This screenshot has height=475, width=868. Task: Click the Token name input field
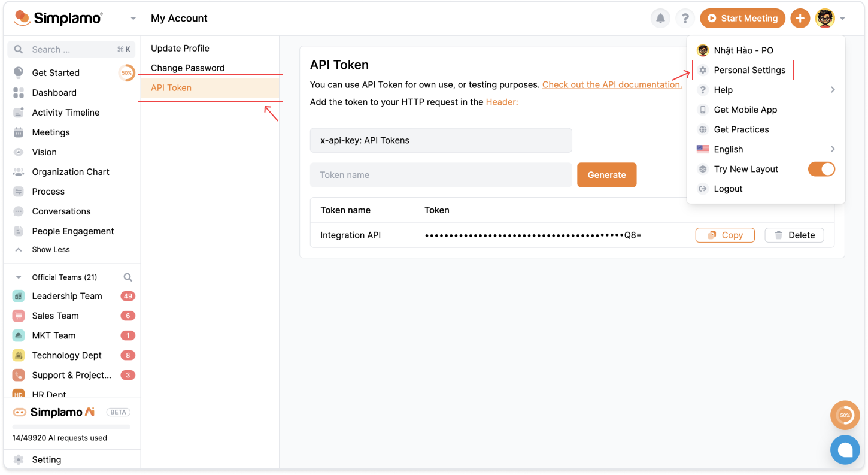[x=441, y=174]
